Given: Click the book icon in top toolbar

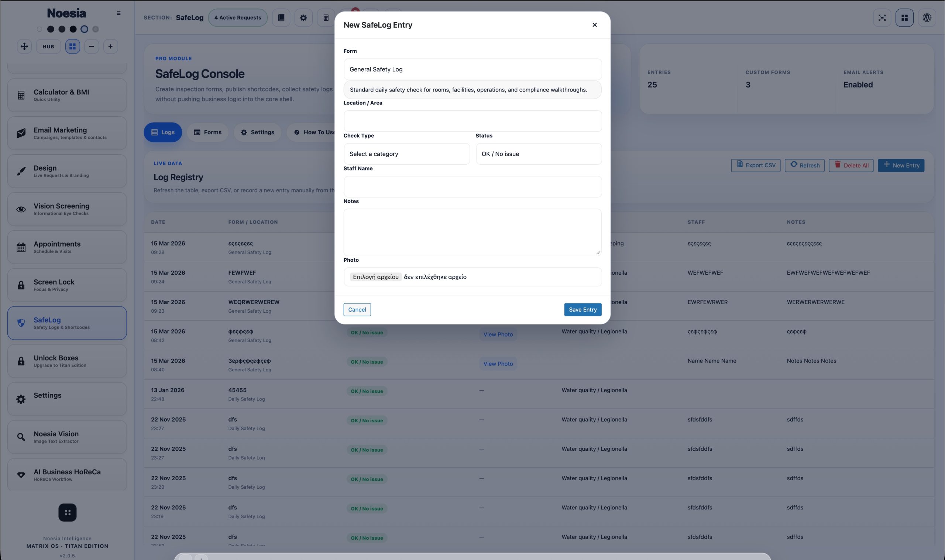Looking at the screenshot, I should (x=281, y=18).
